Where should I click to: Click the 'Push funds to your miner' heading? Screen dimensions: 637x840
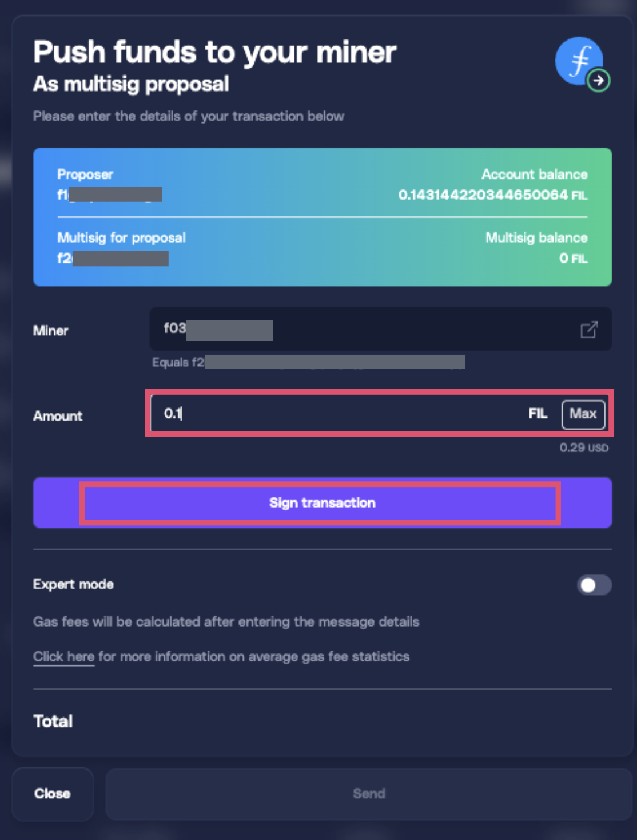pyautogui.click(x=214, y=52)
